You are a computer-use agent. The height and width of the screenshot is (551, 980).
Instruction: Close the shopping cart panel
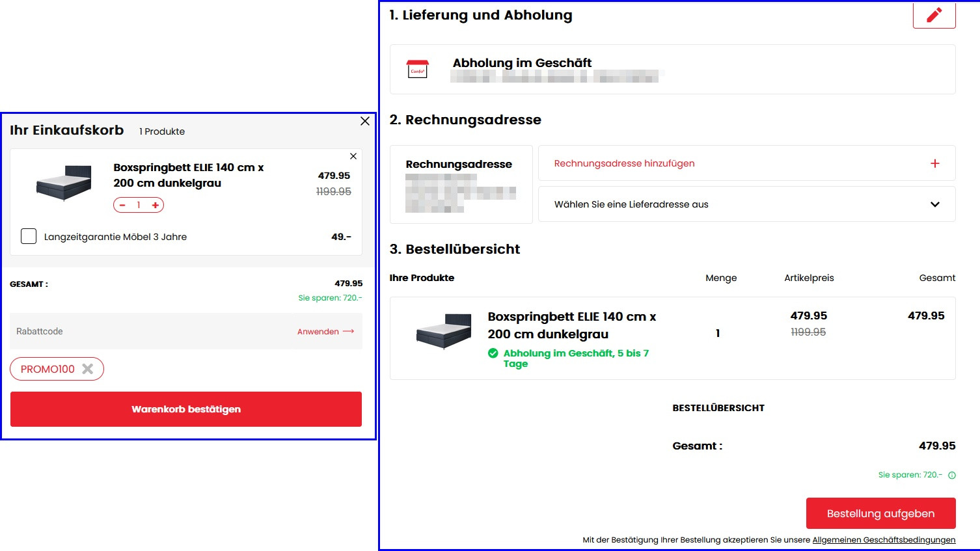(x=365, y=121)
